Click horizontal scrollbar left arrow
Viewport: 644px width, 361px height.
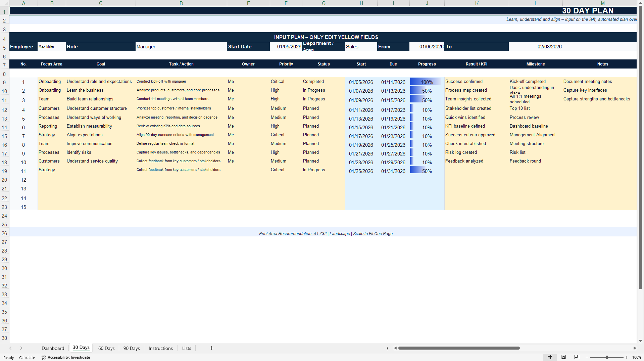(x=395, y=348)
